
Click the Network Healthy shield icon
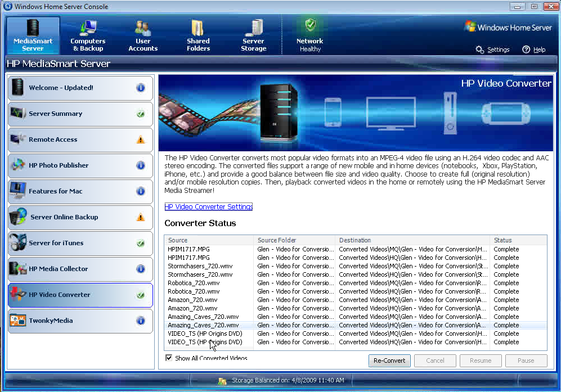click(310, 25)
